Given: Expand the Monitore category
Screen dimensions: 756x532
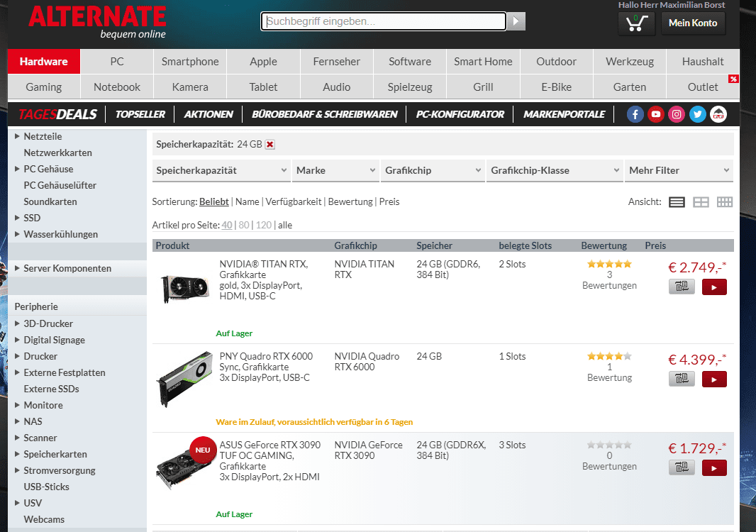Looking at the screenshot, I should tap(17, 405).
